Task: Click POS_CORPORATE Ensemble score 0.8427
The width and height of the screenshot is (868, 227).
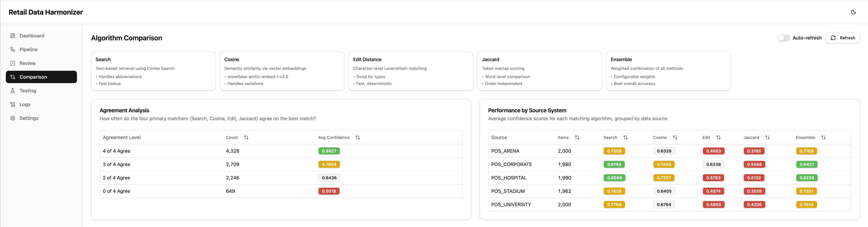Action: click(807, 164)
